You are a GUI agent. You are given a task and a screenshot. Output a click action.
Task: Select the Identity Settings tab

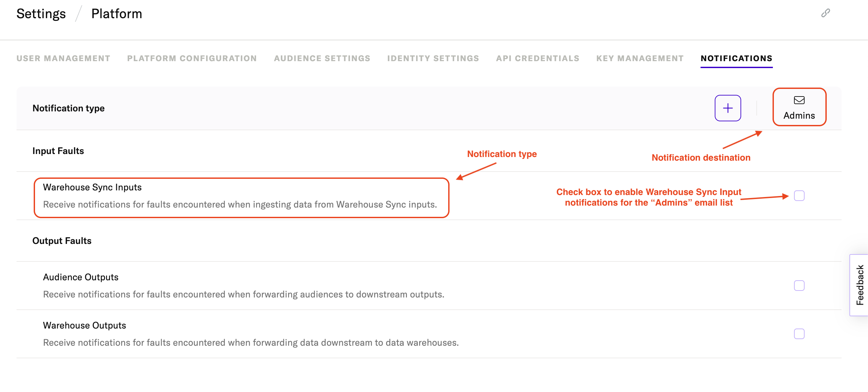[433, 58]
